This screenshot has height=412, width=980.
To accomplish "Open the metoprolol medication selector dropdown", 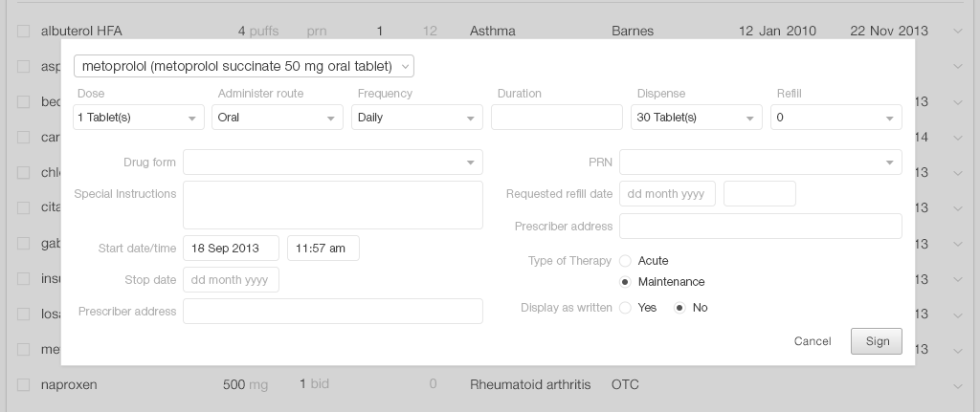I will [243, 66].
